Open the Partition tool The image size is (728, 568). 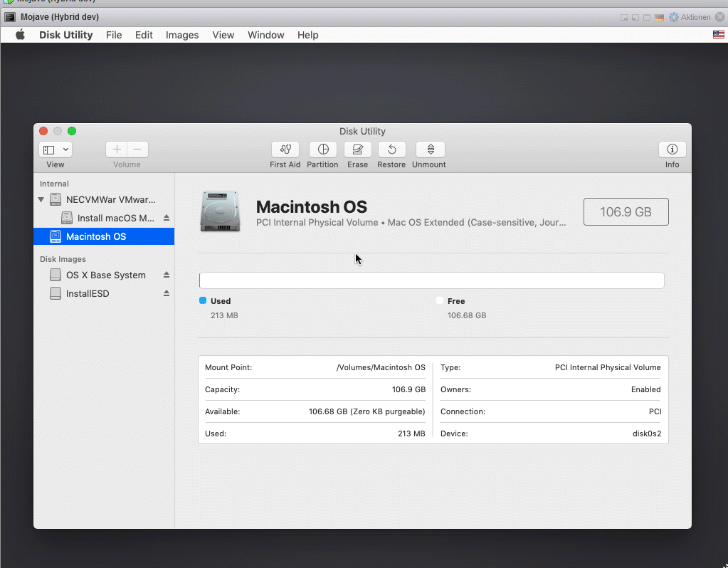322,149
